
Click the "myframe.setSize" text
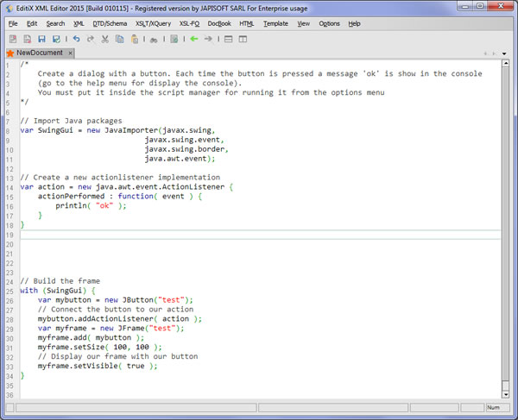pos(71,347)
